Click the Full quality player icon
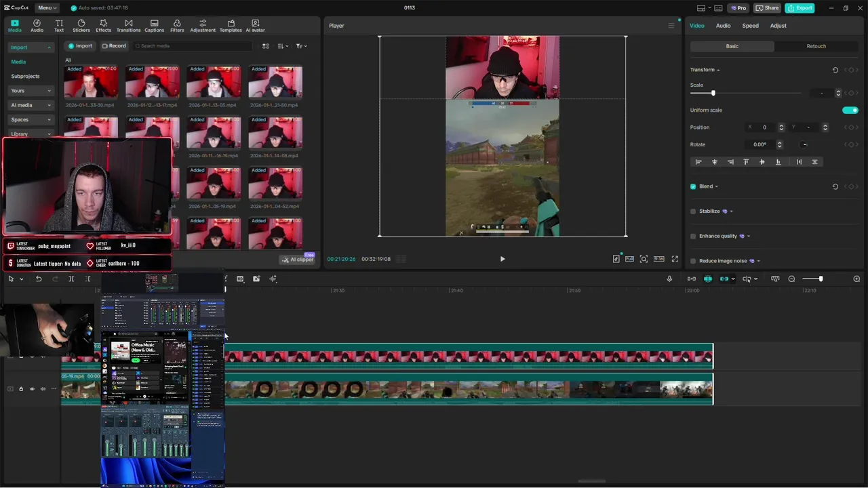The width and height of the screenshot is (868, 488). (629, 259)
